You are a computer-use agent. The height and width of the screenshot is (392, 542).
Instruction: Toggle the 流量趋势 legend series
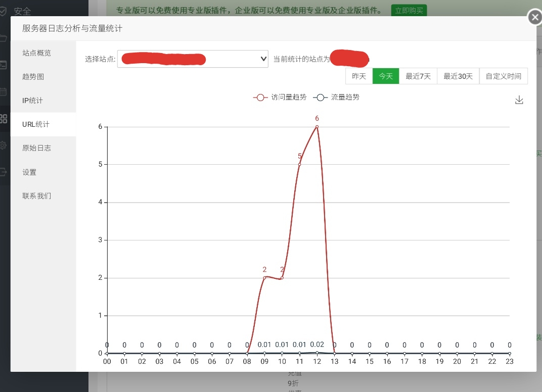(336, 97)
